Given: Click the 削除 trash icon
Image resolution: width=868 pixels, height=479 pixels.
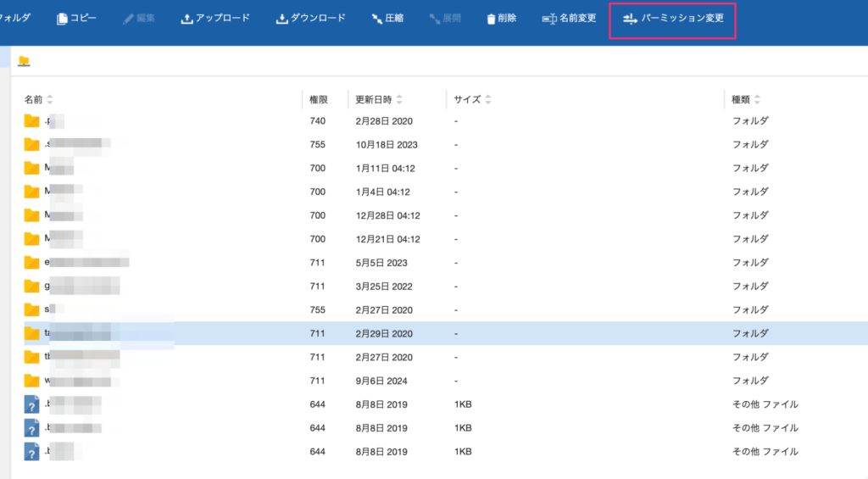Looking at the screenshot, I should [x=491, y=19].
